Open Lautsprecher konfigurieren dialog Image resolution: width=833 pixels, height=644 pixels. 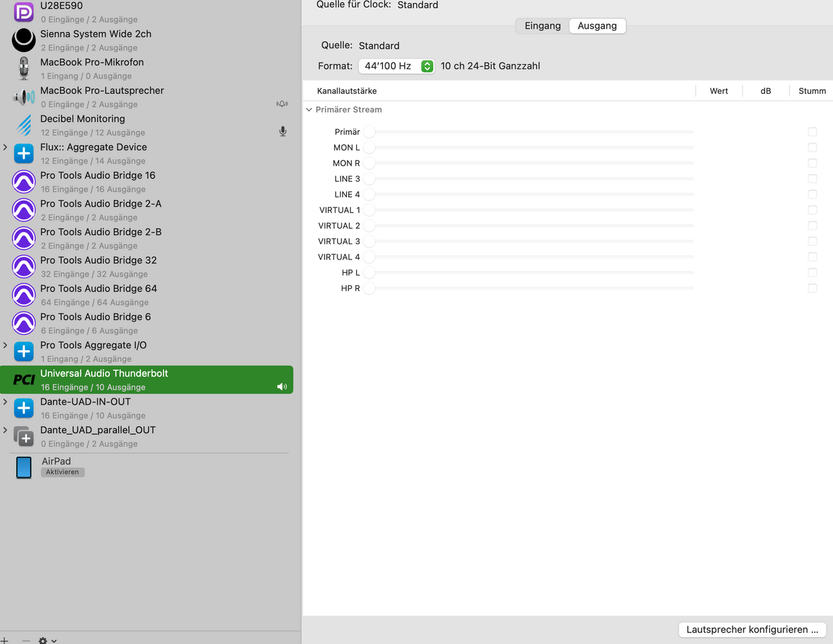pyautogui.click(x=752, y=629)
